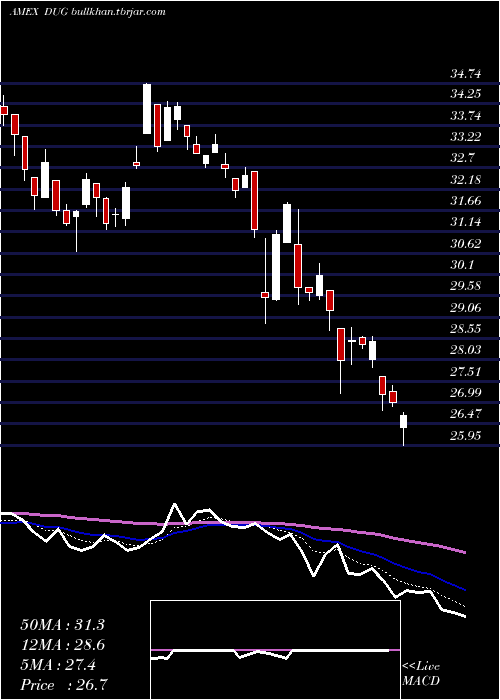Click the 26.47 price axis label
The width and height of the screenshot is (500, 700).
(x=465, y=414)
